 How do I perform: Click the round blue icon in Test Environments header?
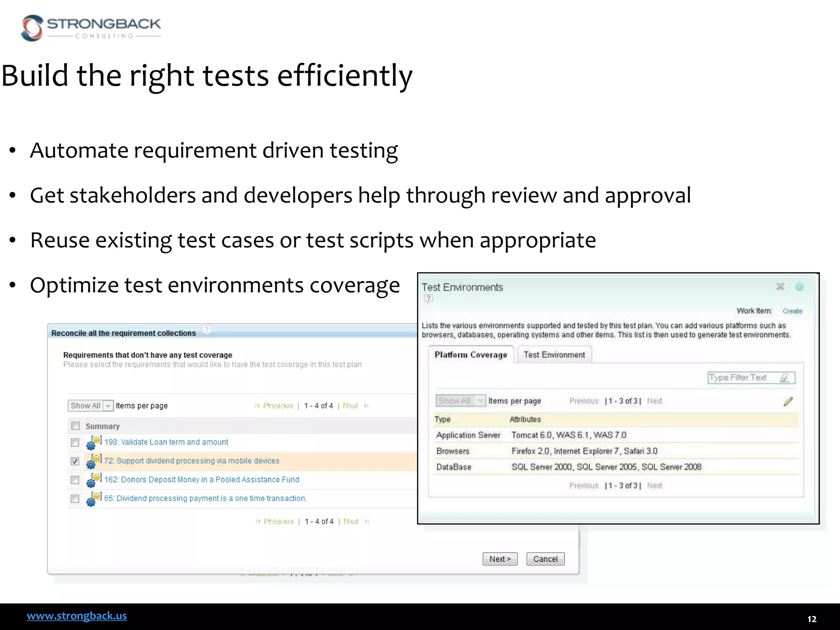pos(799,287)
